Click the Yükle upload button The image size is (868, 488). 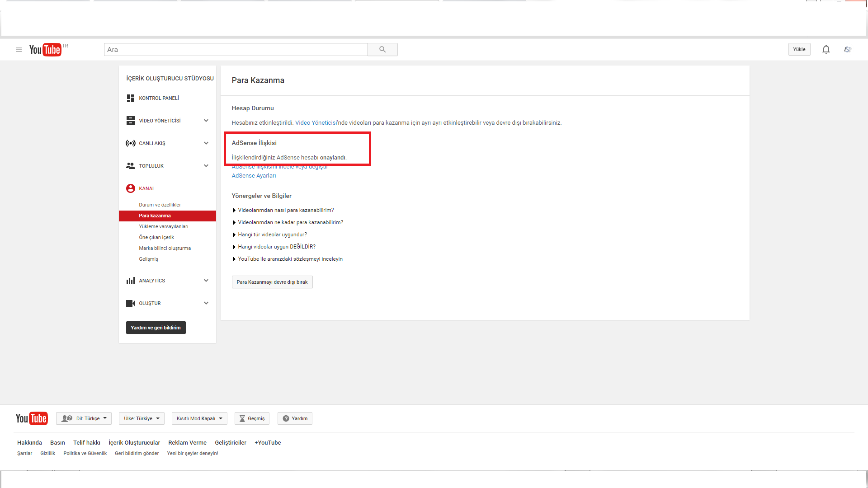click(x=799, y=50)
